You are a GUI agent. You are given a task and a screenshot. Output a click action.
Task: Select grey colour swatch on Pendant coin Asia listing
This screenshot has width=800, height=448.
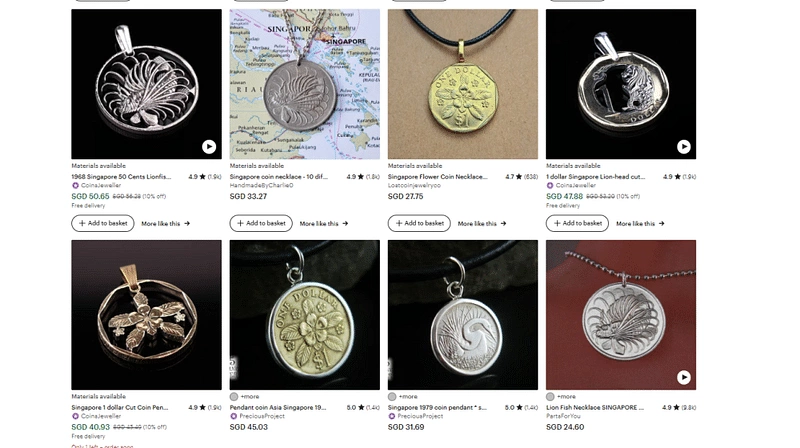tap(234, 396)
